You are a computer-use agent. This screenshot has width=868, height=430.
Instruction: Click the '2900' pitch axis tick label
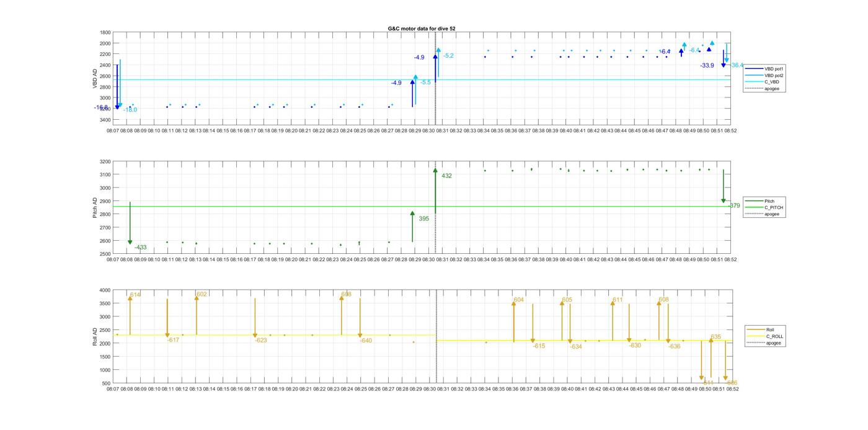tap(105, 201)
